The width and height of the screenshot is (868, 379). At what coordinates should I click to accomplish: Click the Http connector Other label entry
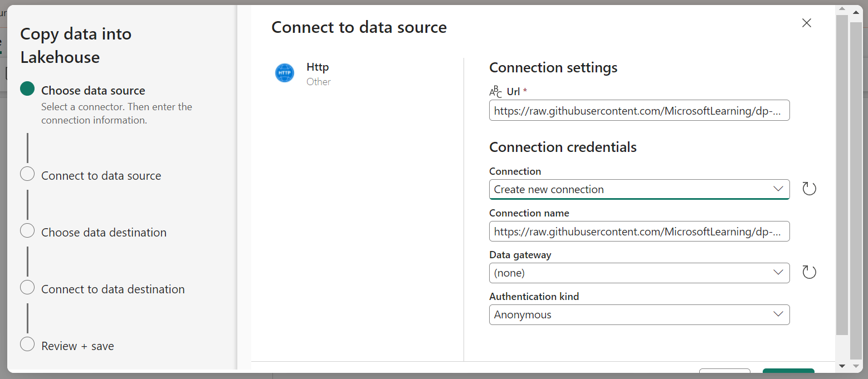(x=318, y=81)
